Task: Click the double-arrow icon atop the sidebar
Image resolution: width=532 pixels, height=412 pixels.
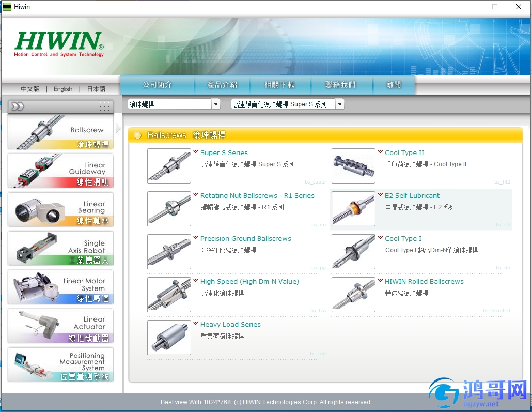Action: click(x=18, y=106)
